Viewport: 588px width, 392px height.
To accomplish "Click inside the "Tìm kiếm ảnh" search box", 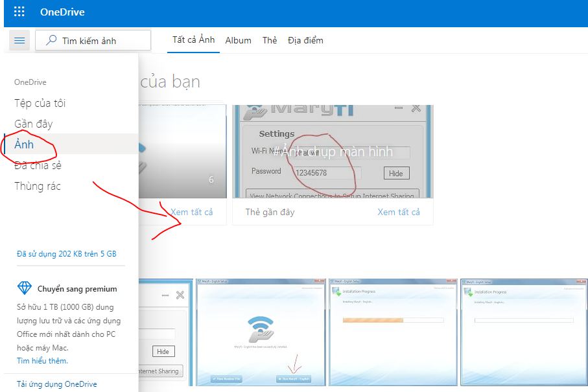I will 97,40.
